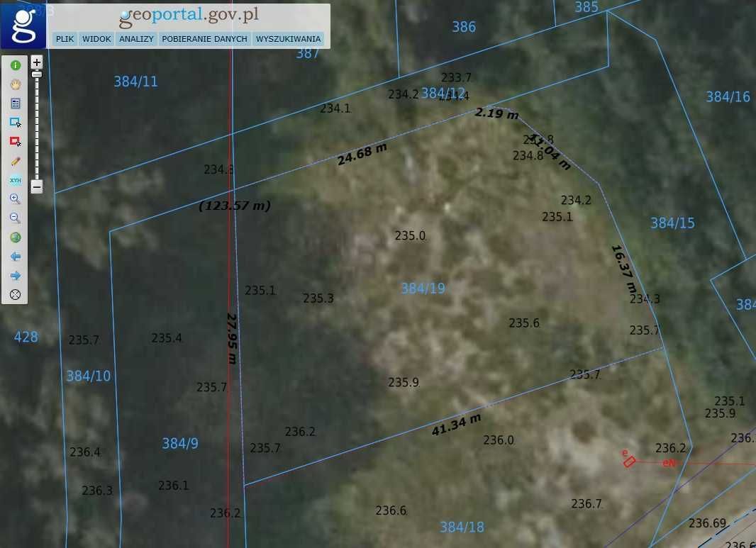Open the WIDOK menu
The image size is (756, 548).
point(96,39)
